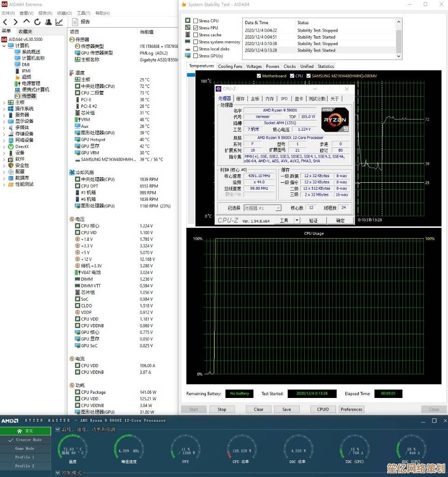Screen dimensions: 448x477
Task: Click the 安全性 security shield icon
Action: tap(11, 165)
